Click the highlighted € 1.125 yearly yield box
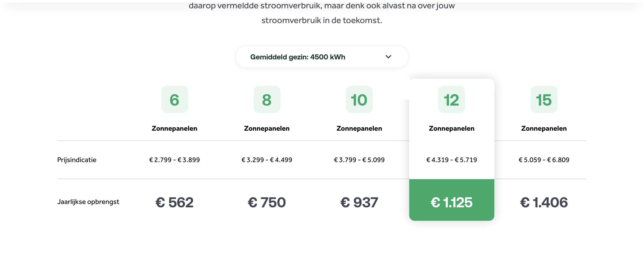This screenshot has height=260, width=644. pos(451,200)
